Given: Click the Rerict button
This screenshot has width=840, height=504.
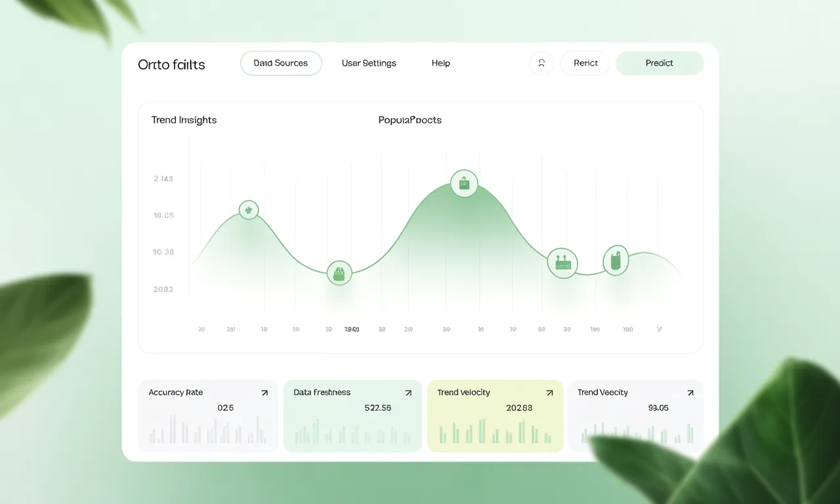Looking at the screenshot, I should pos(585,63).
